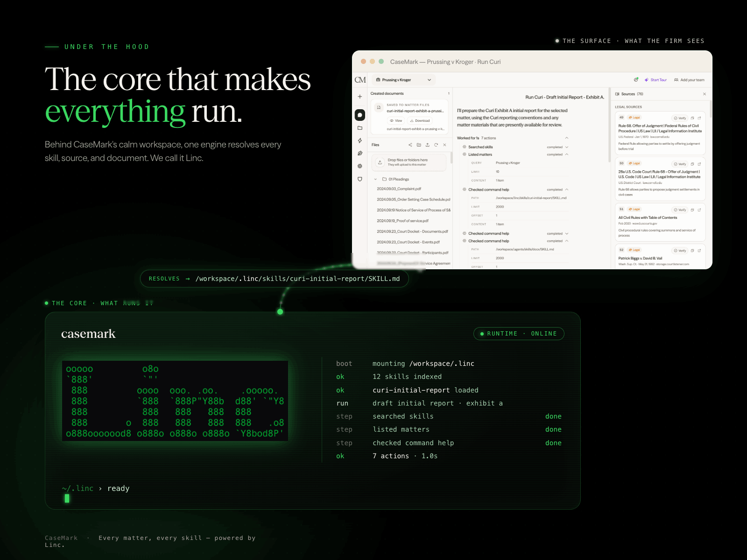Open the folder icon in left sidebar
This screenshot has width=747, height=560.
[360, 128]
